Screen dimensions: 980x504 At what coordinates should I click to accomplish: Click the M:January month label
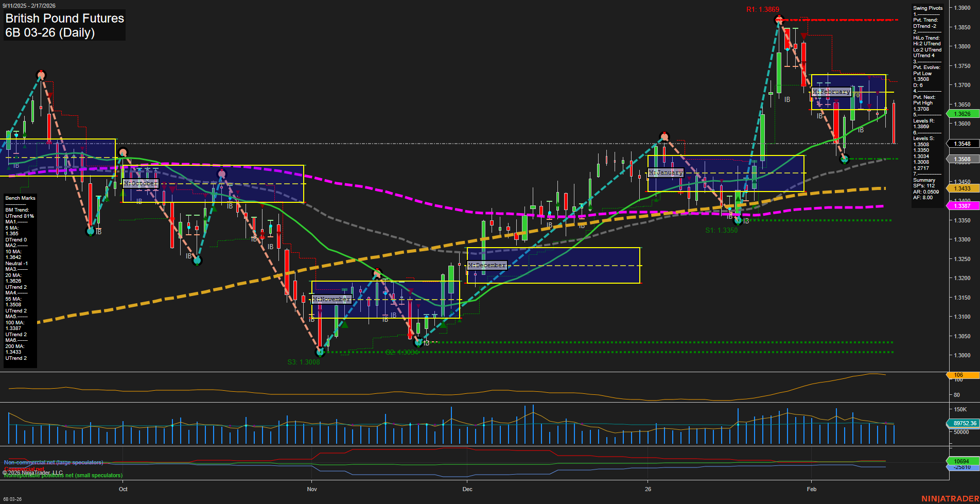point(666,172)
